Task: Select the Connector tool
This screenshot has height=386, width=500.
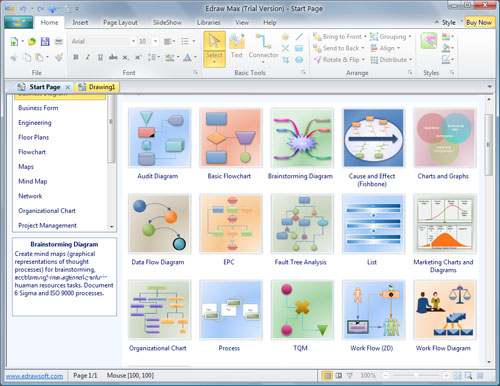Action: point(263,47)
